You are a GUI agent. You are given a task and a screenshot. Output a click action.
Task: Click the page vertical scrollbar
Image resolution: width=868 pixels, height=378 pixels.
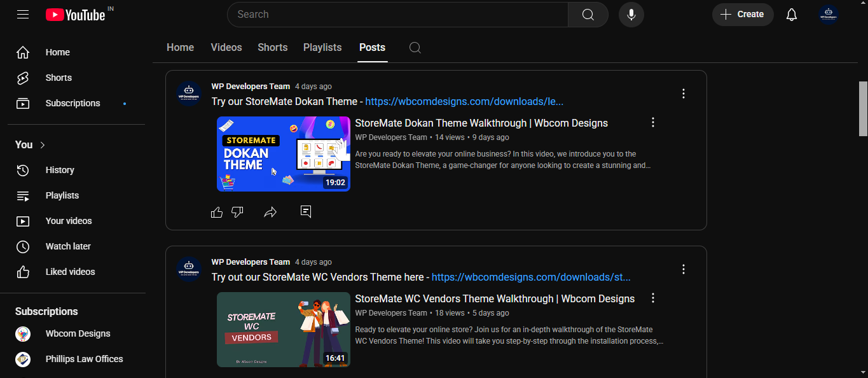click(x=863, y=108)
